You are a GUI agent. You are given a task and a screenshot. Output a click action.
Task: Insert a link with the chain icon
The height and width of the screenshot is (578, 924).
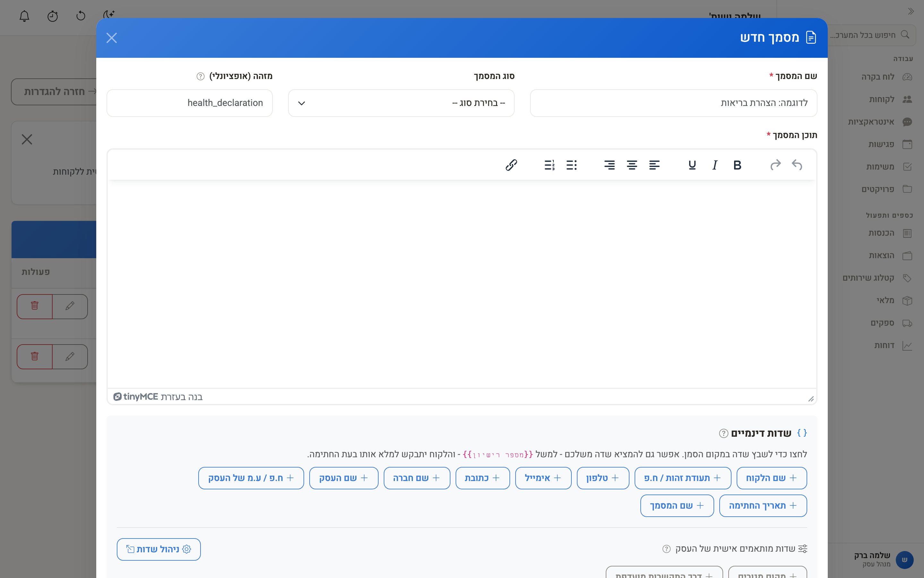click(511, 165)
